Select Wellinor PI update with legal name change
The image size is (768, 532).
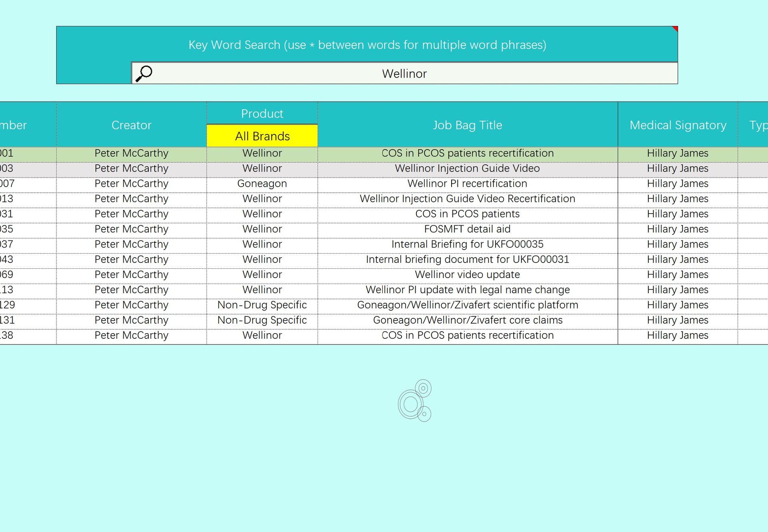[x=468, y=290]
